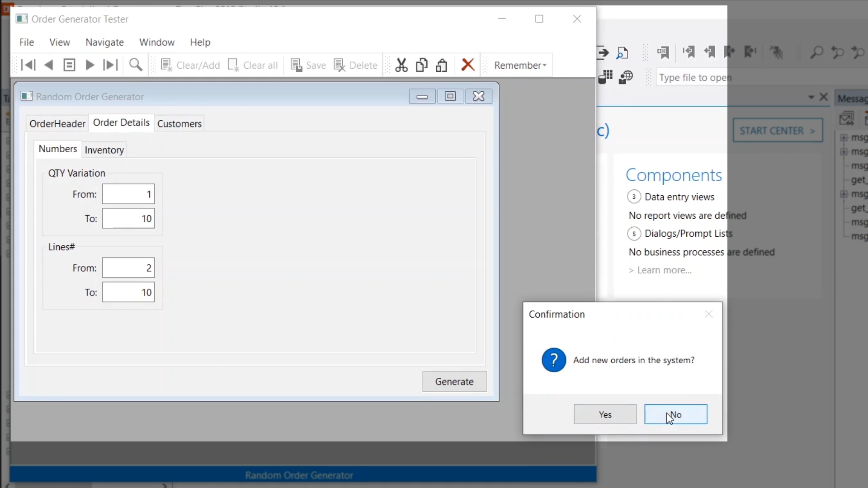The height and width of the screenshot is (488, 868).
Task: Click the next record arrow
Action: (90, 65)
